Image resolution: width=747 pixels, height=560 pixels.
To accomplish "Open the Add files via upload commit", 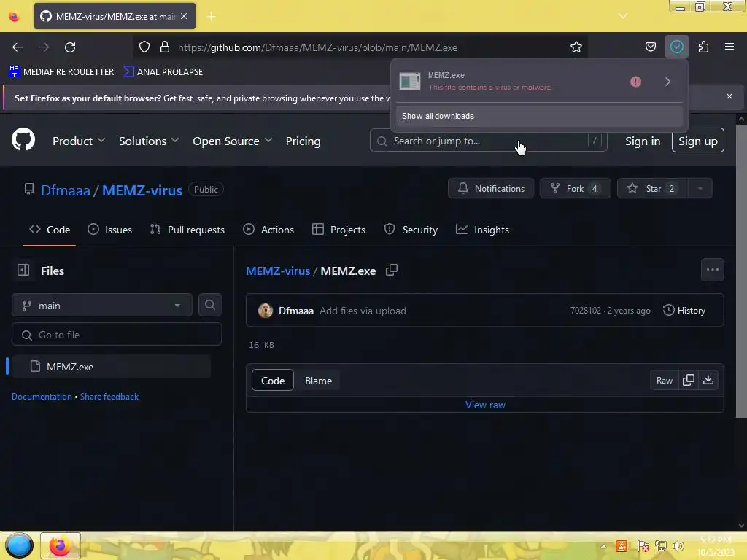I will click(363, 311).
